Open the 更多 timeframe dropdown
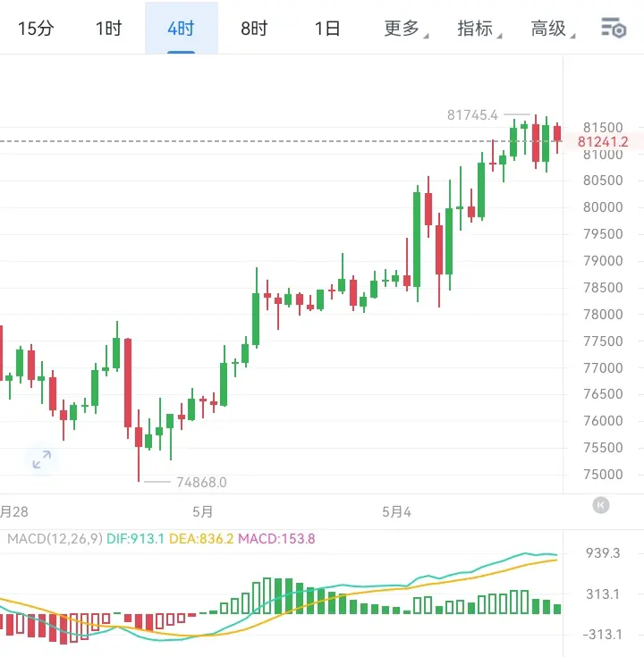Image resolution: width=644 pixels, height=657 pixels. coord(405,28)
